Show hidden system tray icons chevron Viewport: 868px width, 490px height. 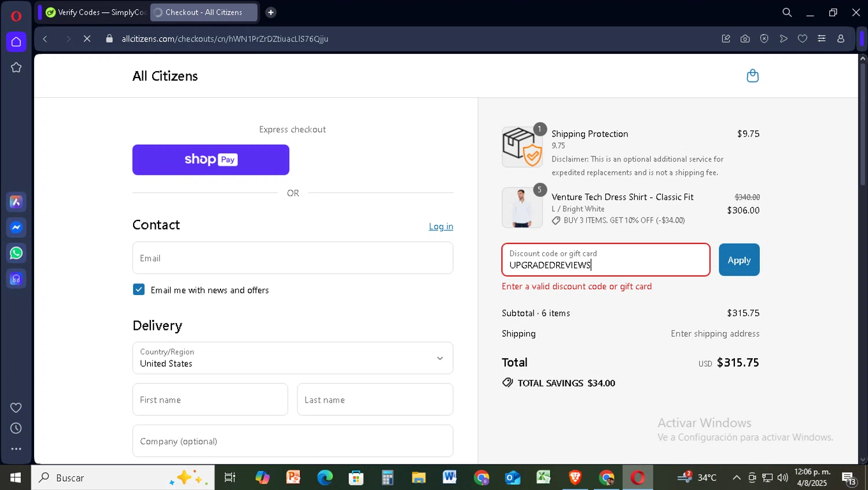pos(737,478)
